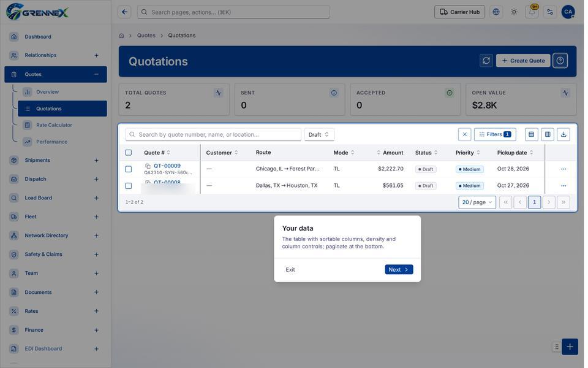Click Next in the Your data tour
This screenshot has height=368, width=588.
click(399, 270)
